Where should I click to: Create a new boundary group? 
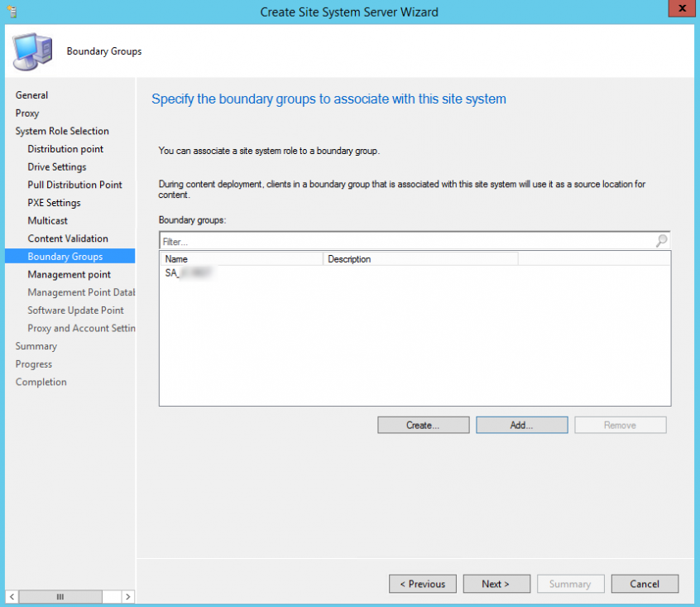click(x=423, y=424)
